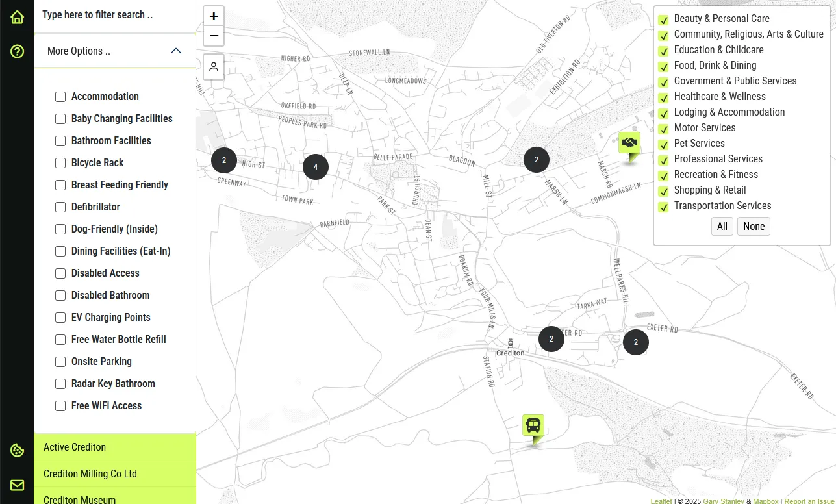Select the bus station map marker
The width and height of the screenshot is (836, 504).
point(533,427)
